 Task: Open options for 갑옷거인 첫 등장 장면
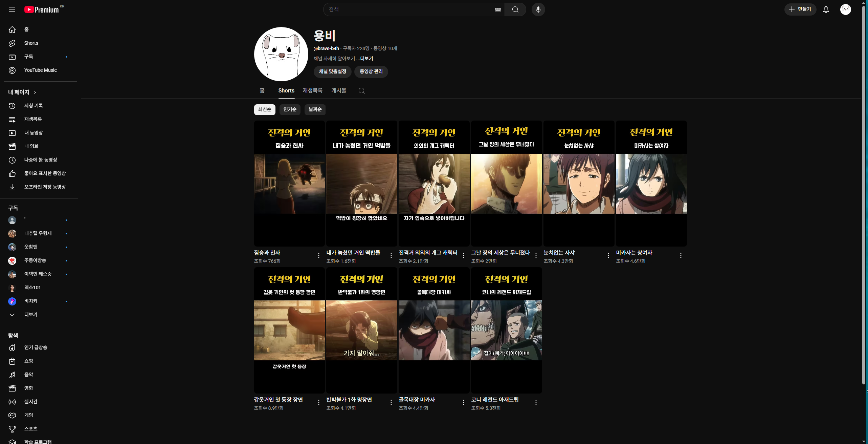pos(319,402)
